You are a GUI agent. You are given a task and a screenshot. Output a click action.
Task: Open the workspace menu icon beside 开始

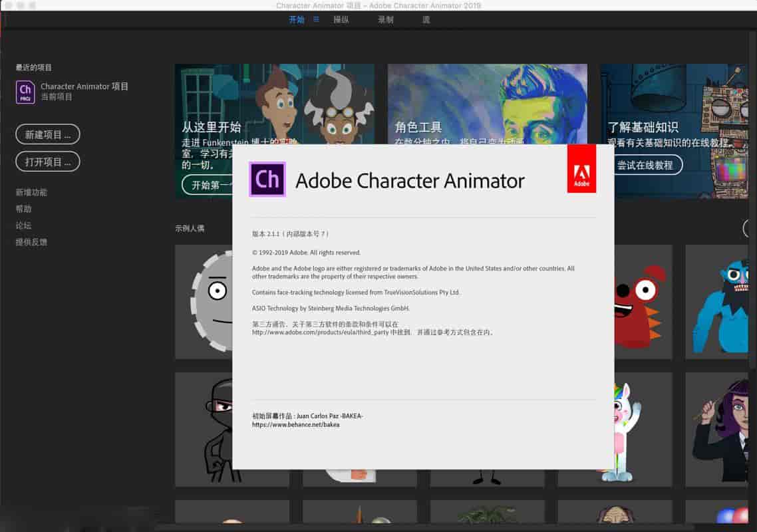pyautogui.click(x=317, y=20)
